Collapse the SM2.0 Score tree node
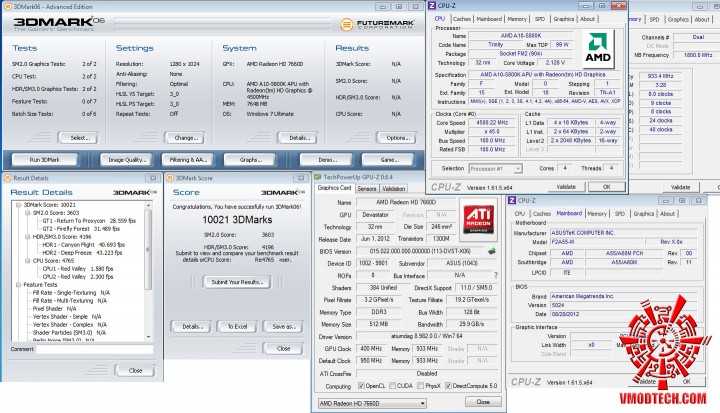 click(28, 213)
